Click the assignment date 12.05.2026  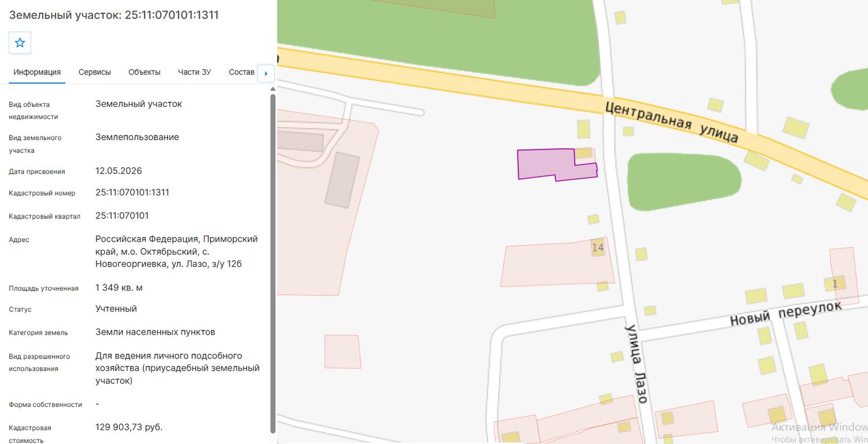[x=119, y=171]
